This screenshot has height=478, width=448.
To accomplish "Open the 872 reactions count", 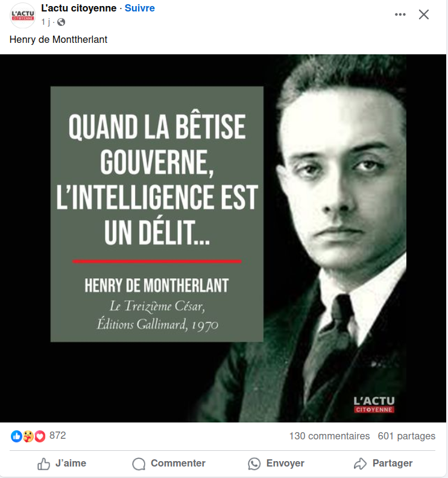I will [x=57, y=435].
